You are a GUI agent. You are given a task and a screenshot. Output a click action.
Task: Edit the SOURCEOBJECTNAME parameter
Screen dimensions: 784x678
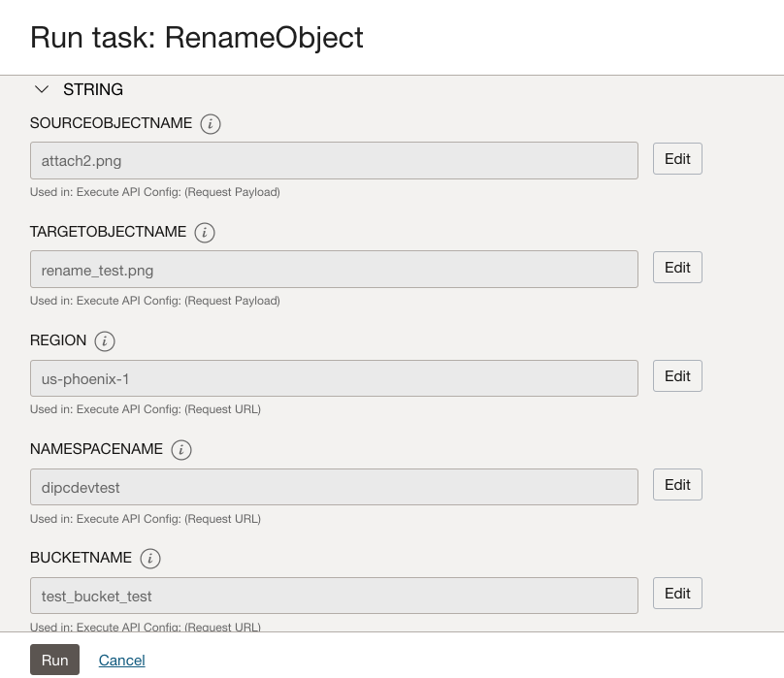[677, 158]
